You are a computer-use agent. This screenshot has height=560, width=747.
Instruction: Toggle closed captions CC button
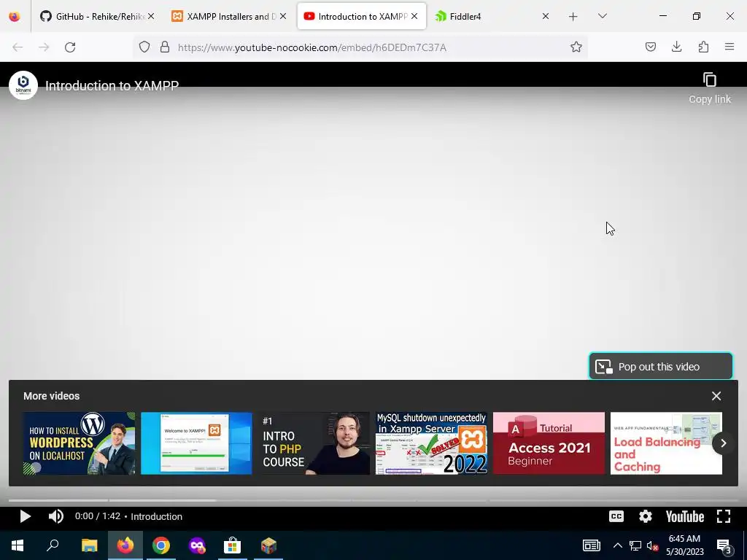coord(616,516)
